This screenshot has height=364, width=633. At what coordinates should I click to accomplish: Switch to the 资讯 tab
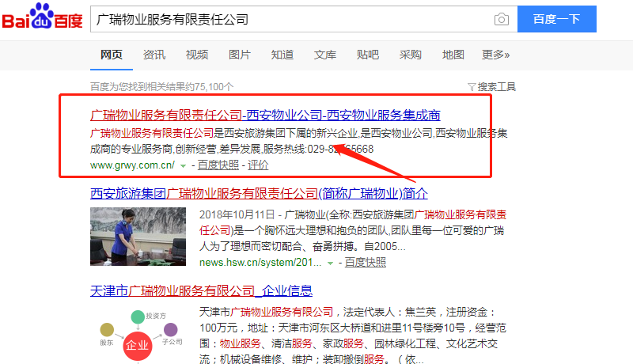pyautogui.click(x=154, y=55)
